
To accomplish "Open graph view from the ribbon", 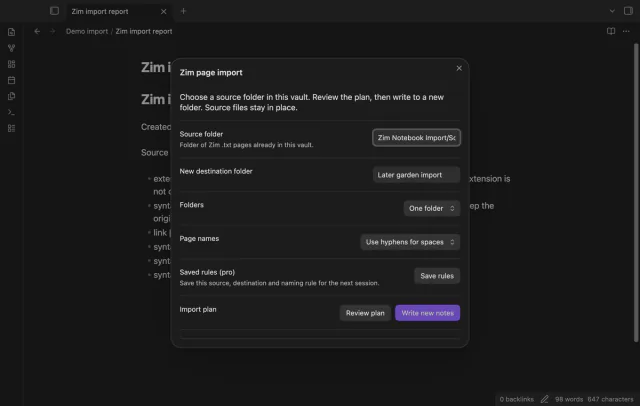I will [x=11, y=48].
